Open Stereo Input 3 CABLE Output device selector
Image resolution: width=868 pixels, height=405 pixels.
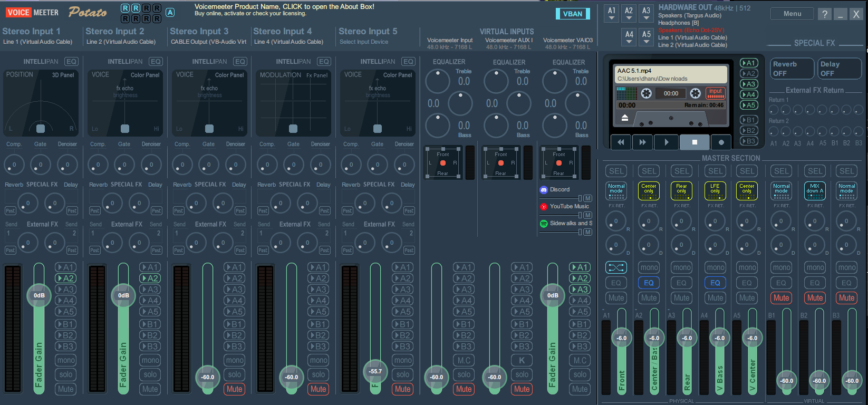click(209, 42)
